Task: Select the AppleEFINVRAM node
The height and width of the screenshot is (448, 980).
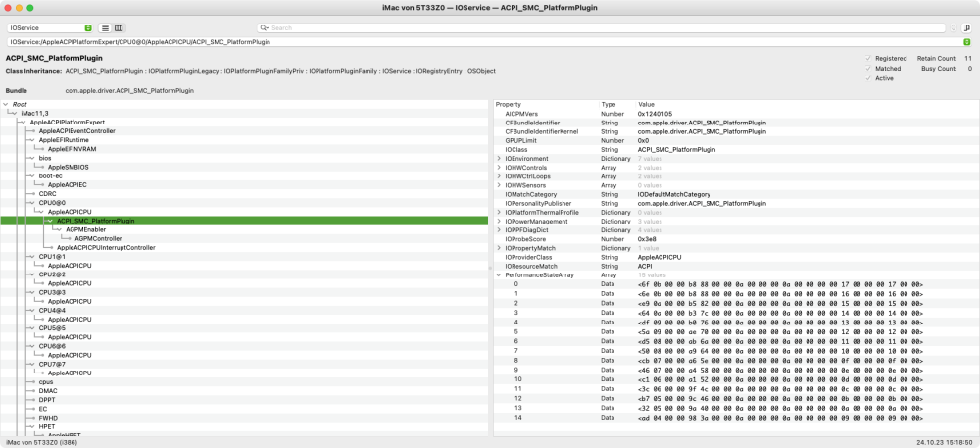Action: (72, 149)
